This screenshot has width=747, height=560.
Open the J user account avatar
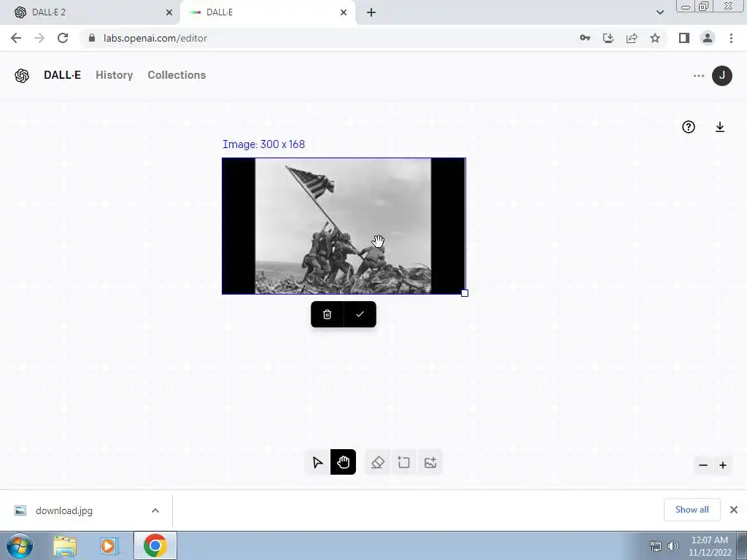coord(721,76)
